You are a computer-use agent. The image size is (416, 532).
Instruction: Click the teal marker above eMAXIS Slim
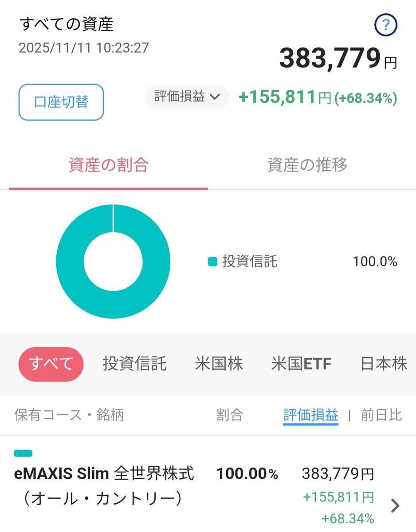(x=23, y=453)
